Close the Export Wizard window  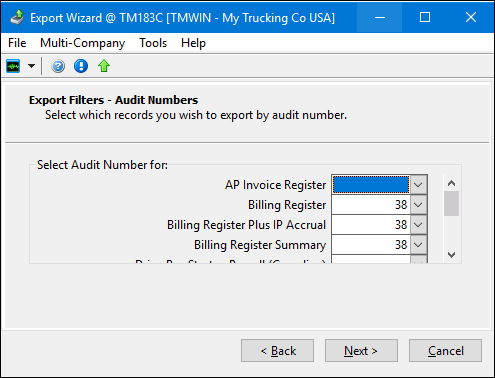471,17
